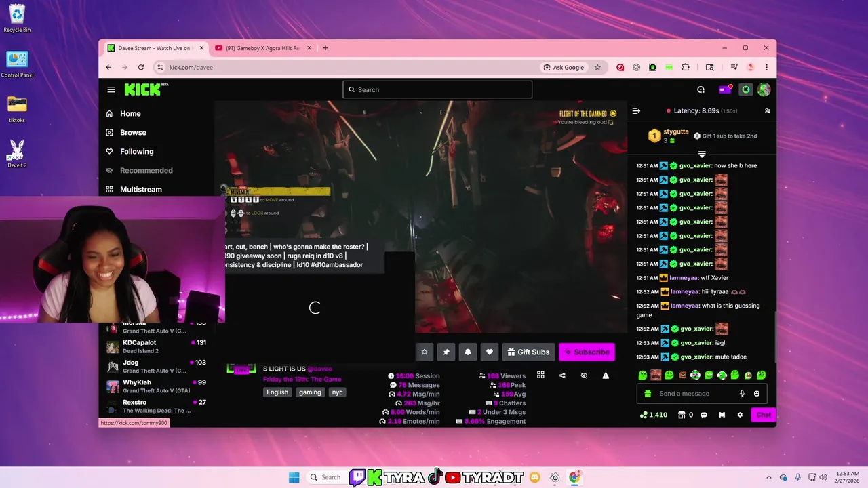Click the Gift Subs button
This screenshot has height=488, width=868.
(x=528, y=352)
